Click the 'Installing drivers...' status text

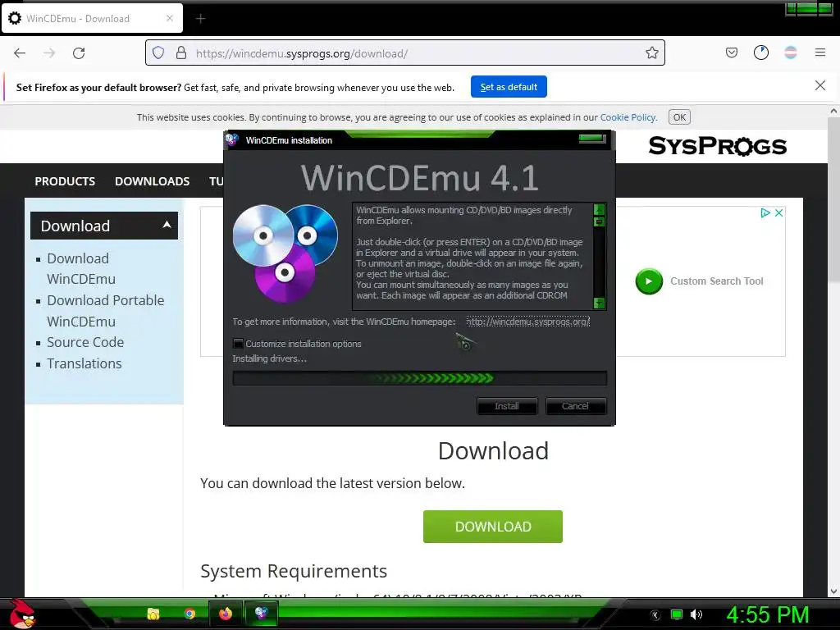tap(269, 359)
